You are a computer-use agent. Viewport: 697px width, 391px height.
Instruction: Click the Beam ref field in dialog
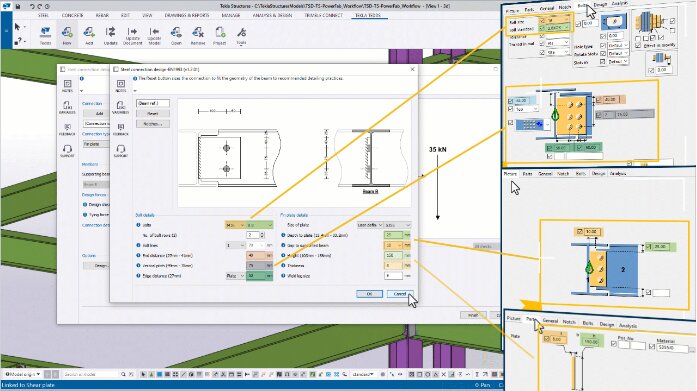click(x=153, y=103)
